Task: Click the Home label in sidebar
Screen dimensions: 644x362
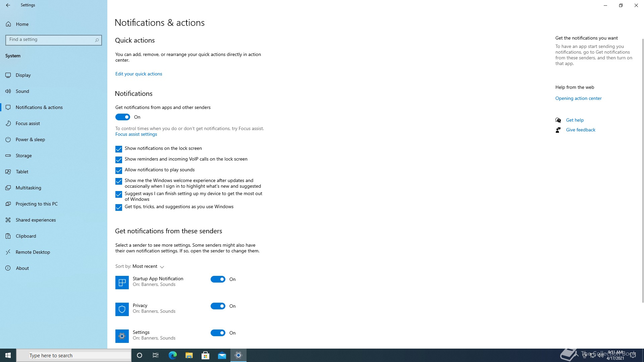Action: 22,24
